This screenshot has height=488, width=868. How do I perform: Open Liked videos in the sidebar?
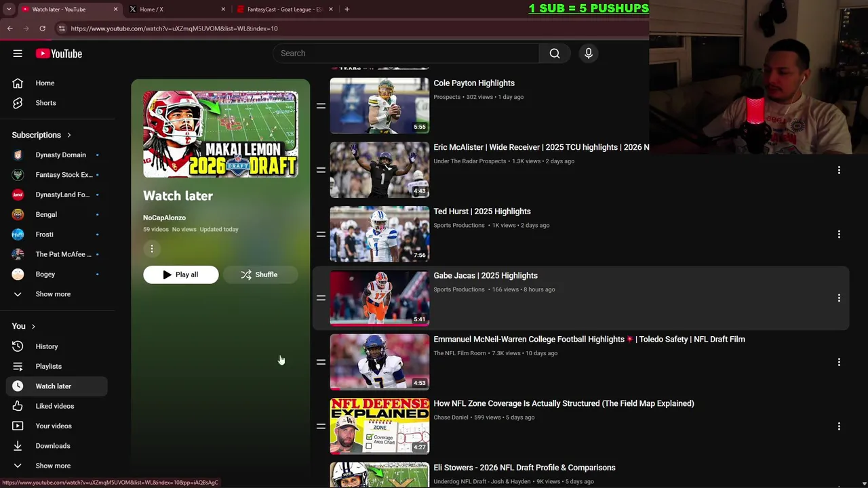coord(57,406)
